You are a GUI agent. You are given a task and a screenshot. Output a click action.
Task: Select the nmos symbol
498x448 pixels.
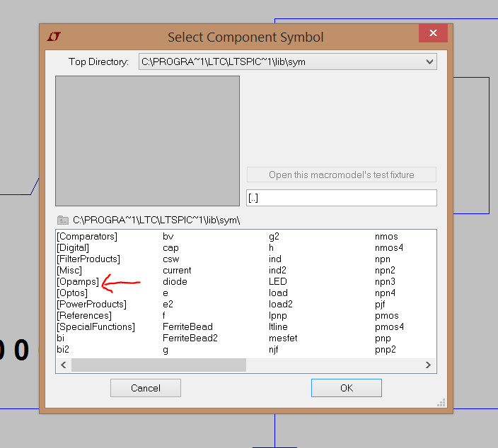pos(386,237)
